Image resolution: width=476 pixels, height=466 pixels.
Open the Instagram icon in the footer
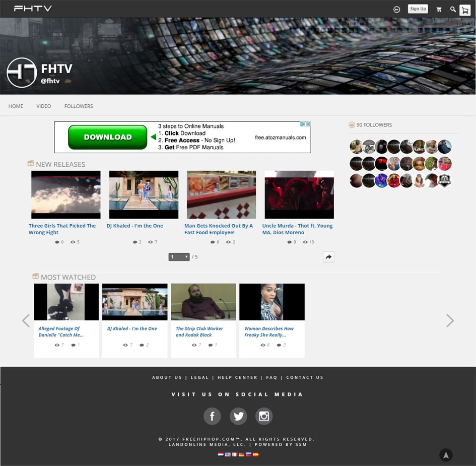pos(264,416)
